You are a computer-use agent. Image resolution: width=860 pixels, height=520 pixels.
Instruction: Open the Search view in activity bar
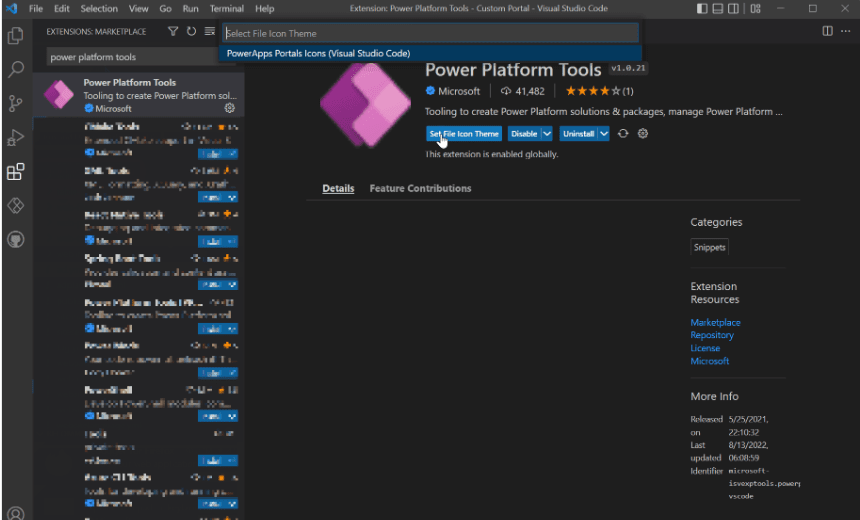[15, 69]
